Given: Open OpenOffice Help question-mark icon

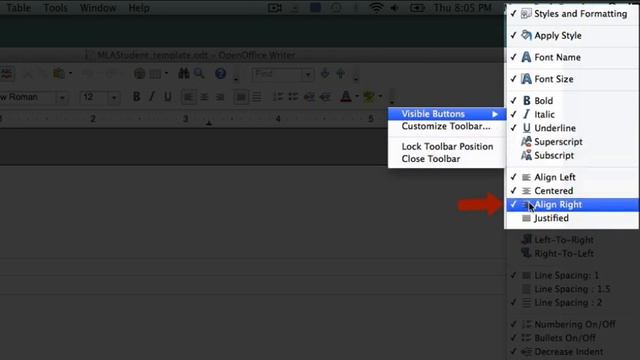Looking at the screenshot, I should (220, 73).
